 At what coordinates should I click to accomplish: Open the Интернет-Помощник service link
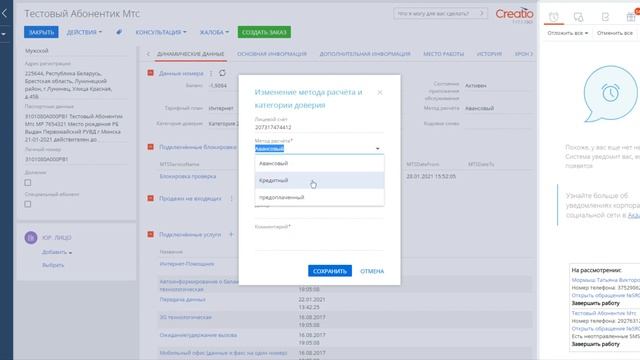(187, 264)
